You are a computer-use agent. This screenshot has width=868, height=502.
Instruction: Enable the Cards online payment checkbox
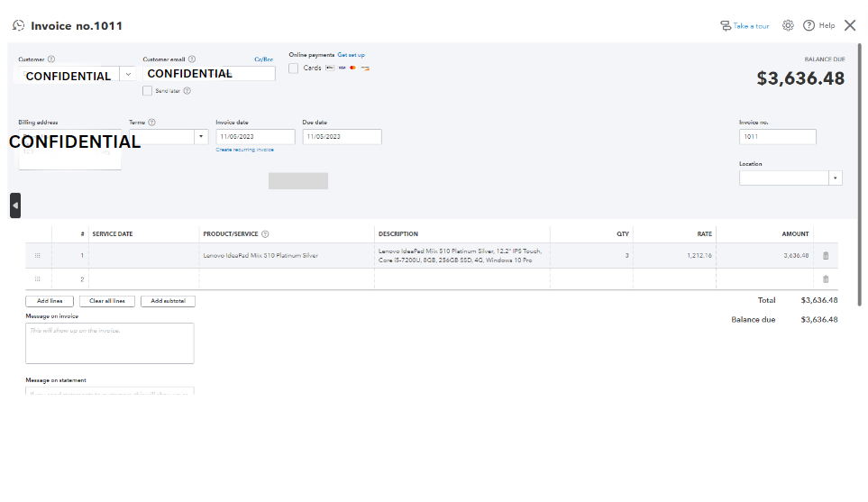(294, 68)
